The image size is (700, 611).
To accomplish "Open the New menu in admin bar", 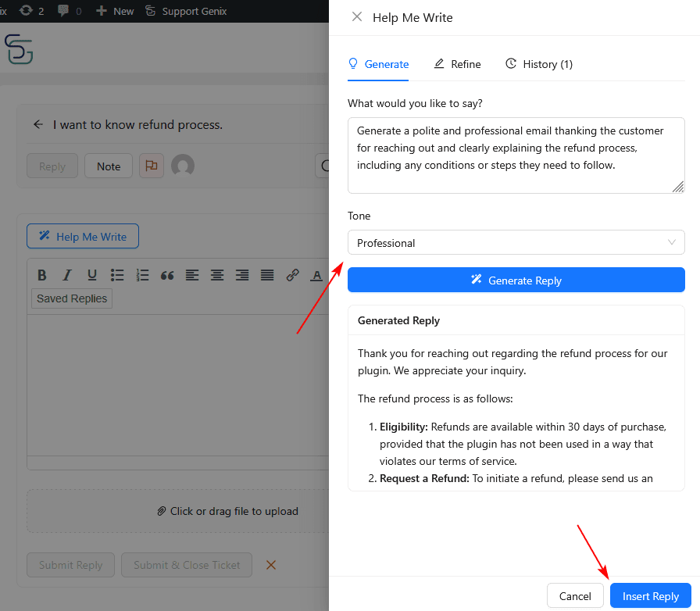I will (x=115, y=11).
